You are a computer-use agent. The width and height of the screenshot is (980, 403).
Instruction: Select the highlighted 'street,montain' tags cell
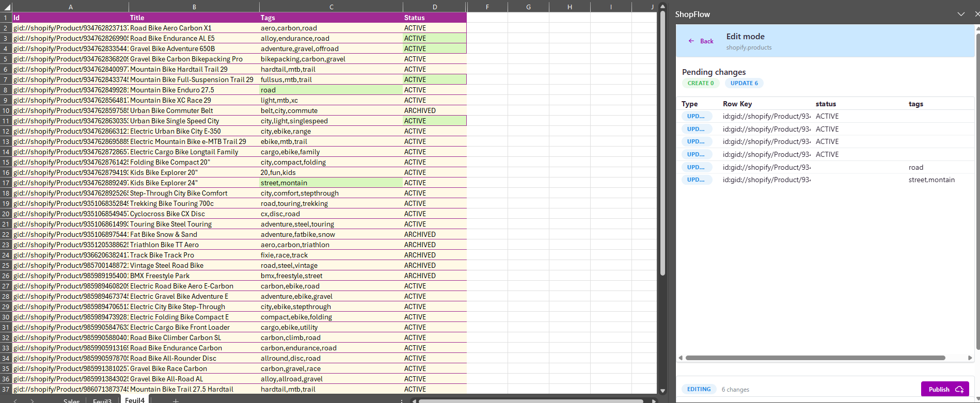330,183
